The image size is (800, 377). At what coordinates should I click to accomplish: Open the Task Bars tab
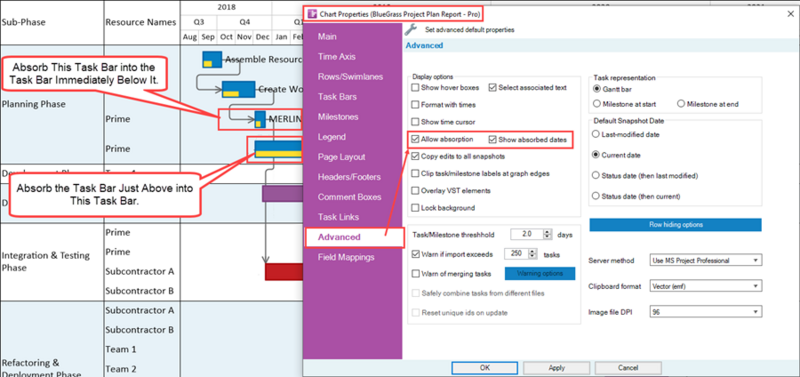pos(337,96)
